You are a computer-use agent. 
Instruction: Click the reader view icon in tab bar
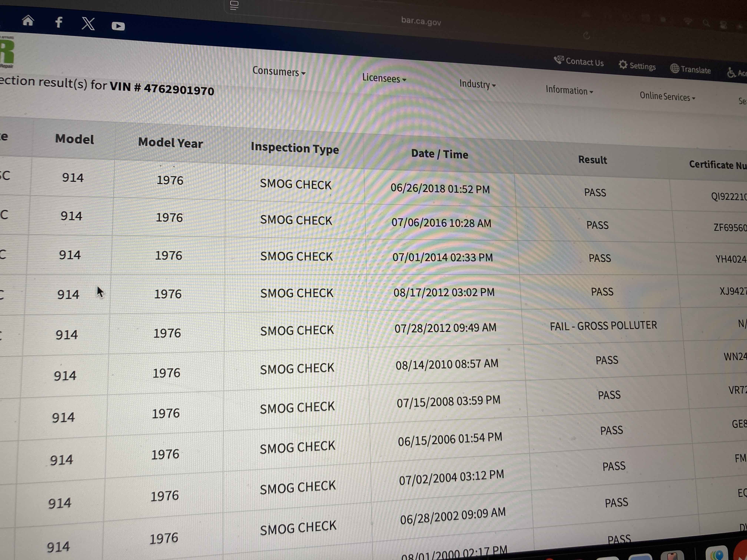pyautogui.click(x=234, y=5)
